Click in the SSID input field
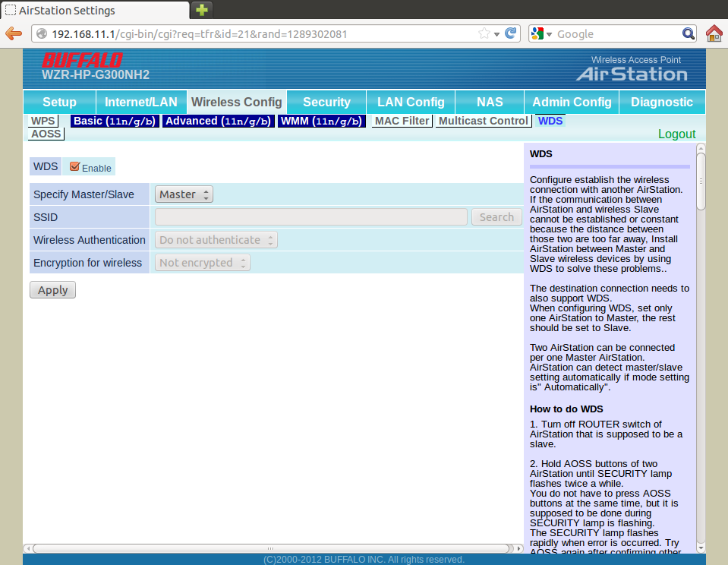This screenshot has width=728, height=565. tap(311, 217)
